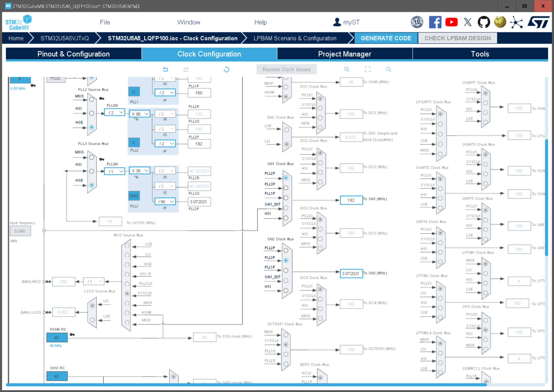This screenshot has width=554, height=392.
Task: Select LSE in the LSCO Source Mux
Action: click(92, 320)
